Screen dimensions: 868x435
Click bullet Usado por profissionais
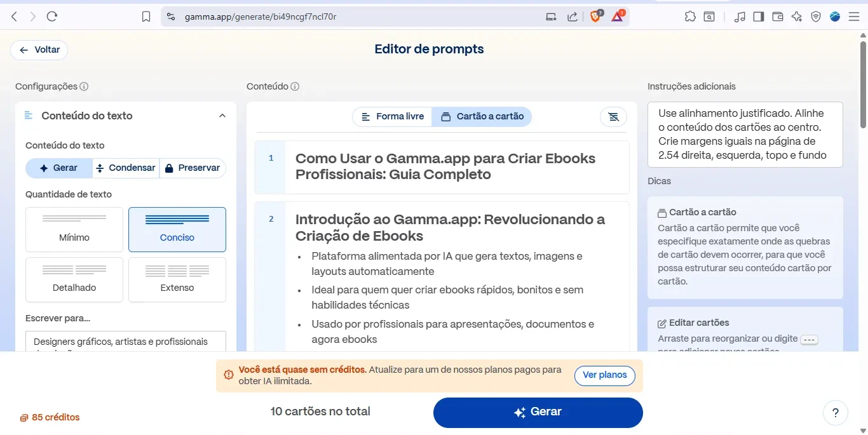click(x=452, y=331)
